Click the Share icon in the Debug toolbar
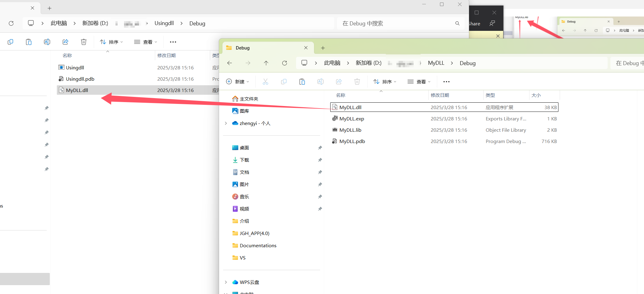Image resolution: width=644 pixels, height=294 pixels. click(x=338, y=82)
